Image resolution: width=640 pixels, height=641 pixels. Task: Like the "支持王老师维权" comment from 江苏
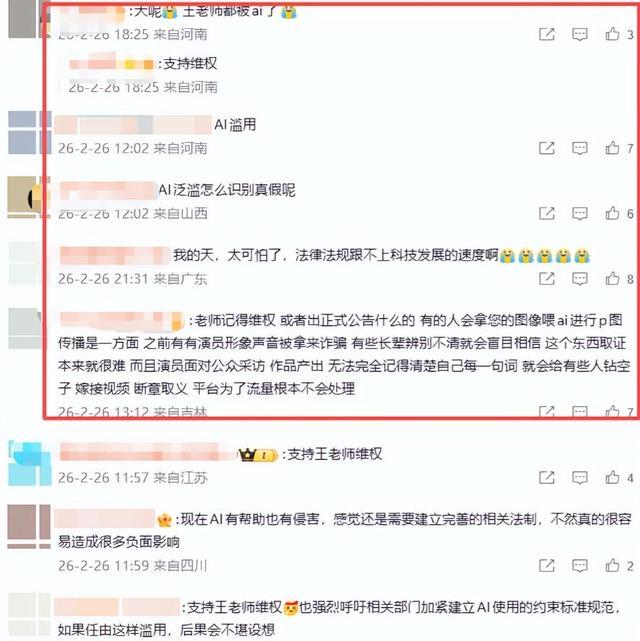point(612,477)
